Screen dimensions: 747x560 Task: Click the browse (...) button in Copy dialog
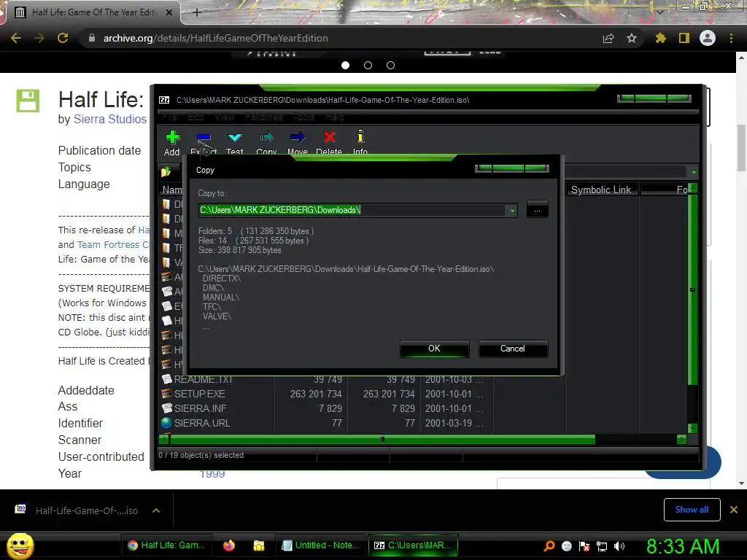coord(538,209)
